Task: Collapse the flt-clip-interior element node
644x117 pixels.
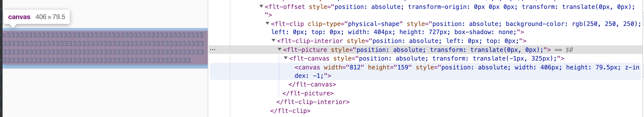Action: click(x=273, y=40)
